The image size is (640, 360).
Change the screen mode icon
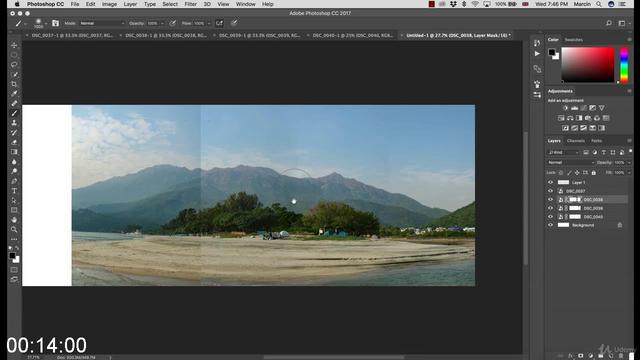click(14, 280)
